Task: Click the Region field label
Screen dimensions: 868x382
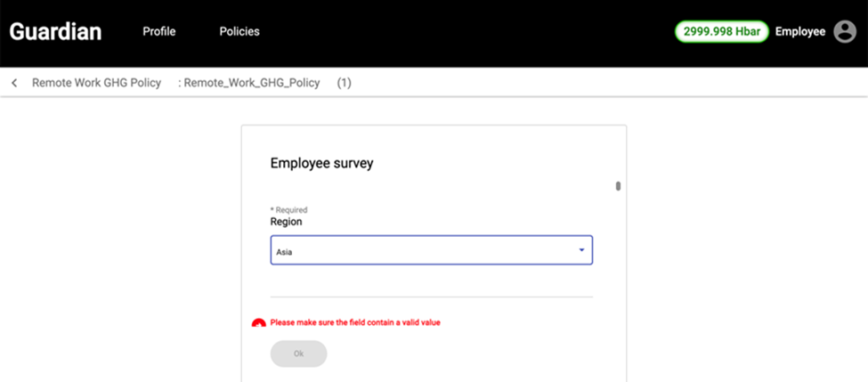Action: (x=286, y=222)
